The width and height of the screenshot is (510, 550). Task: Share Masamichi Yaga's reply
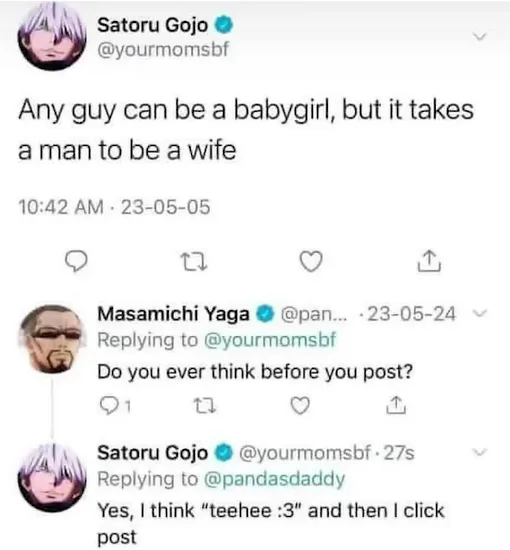[396, 405]
